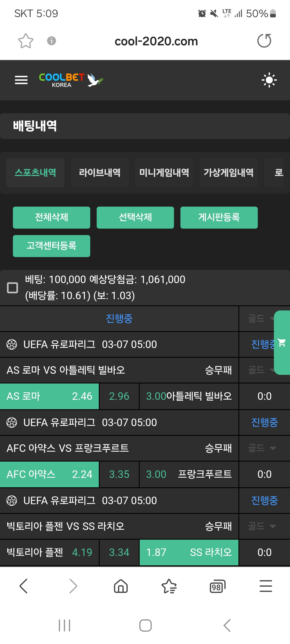This screenshot has width=290, height=644.
Task: Bookmark page with star icon
Action: coord(26,41)
